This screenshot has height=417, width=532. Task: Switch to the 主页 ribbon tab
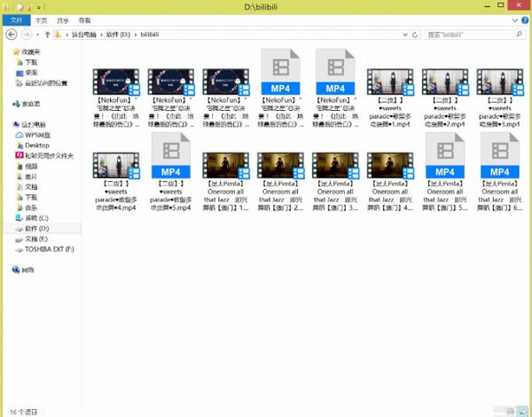[42, 20]
